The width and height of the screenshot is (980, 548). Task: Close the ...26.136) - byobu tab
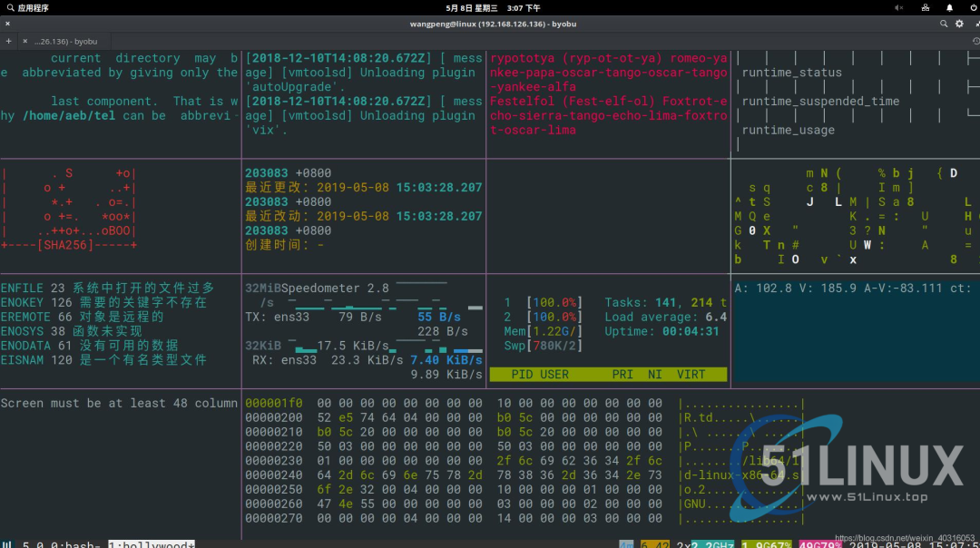tap(25, 41)
